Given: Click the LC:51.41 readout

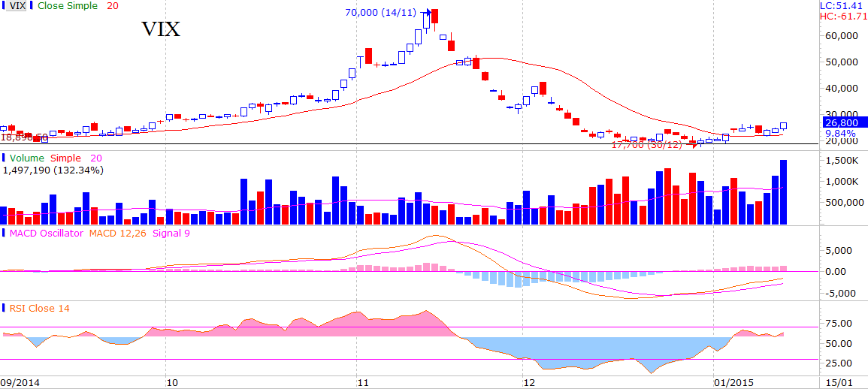Looking at the screenshot, I should click(843, 5).
